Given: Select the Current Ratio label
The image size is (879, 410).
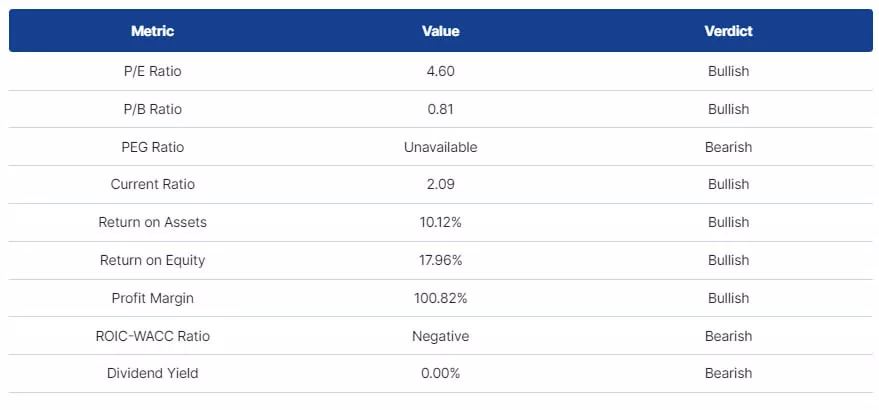Looking at the screenshot, I should click(x=152, y=184).
